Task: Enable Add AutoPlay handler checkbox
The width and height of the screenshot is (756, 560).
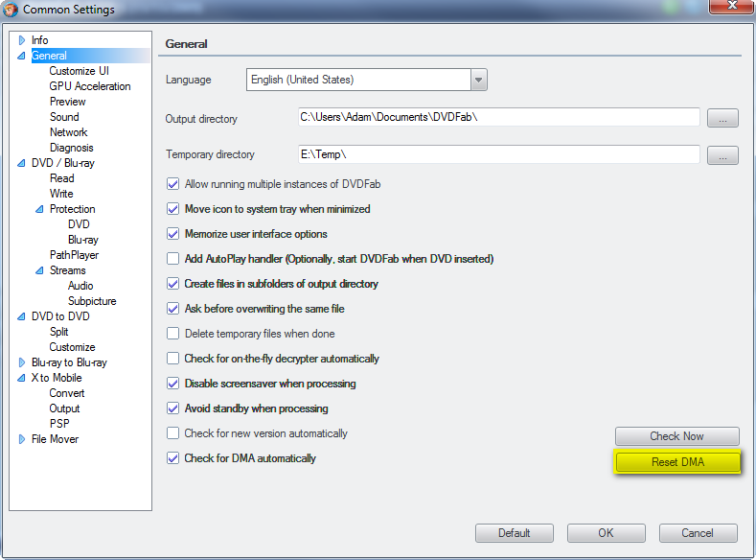Action: point(172,259)
